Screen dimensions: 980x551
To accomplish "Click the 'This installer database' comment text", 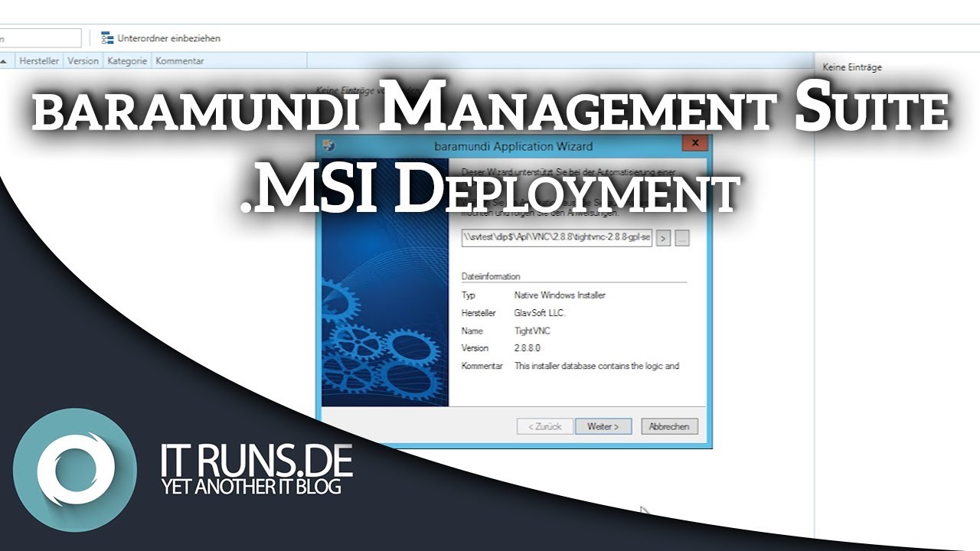I will (x=596, y=366).
